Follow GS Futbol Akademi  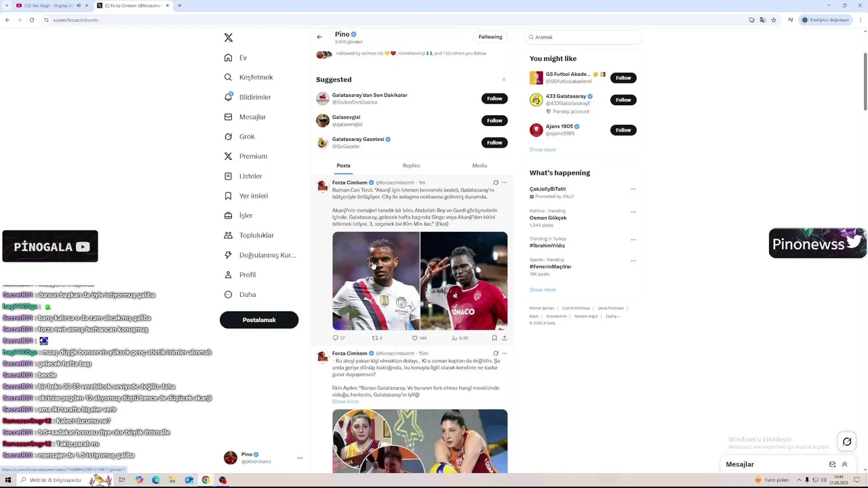point(623,78)
